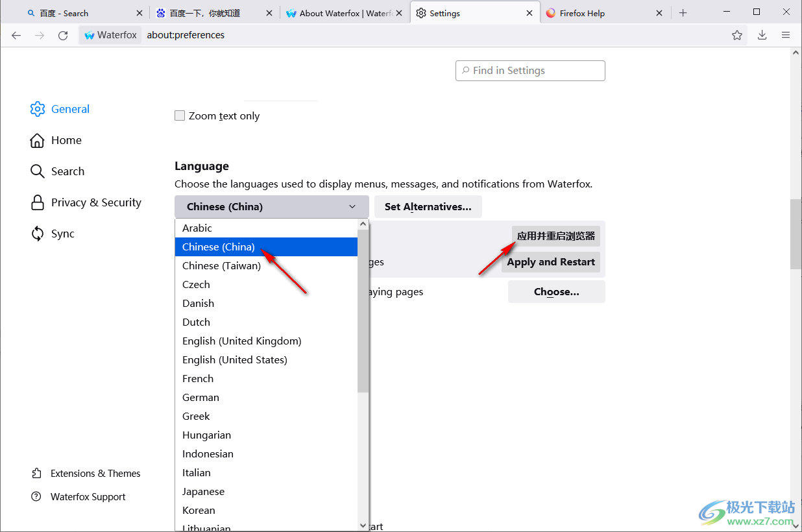Open the downloads panel
The image size is (802, 532).
pos(762,35)
